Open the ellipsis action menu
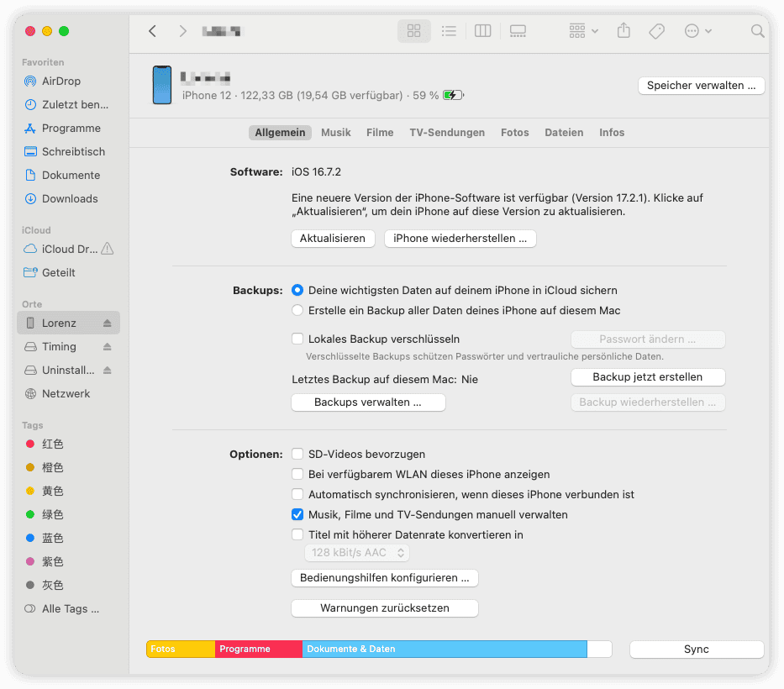The width and height of the screenshot is (784, 689). (x=697, y=31)
